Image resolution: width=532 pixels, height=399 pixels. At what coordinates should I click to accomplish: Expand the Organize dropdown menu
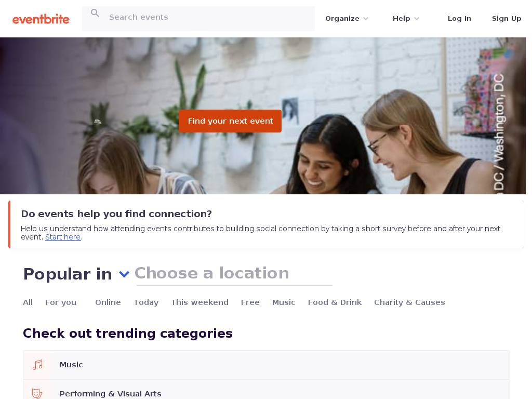point(347,19)
